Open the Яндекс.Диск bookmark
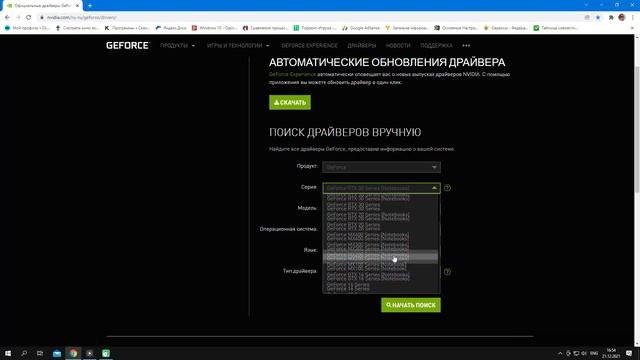Viewport: 640px width, 360px height. coord(171,28)
